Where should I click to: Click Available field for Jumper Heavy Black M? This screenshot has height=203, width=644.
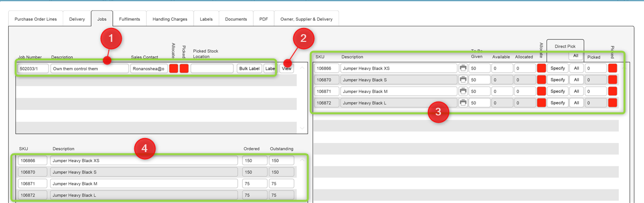pos(502,91)
